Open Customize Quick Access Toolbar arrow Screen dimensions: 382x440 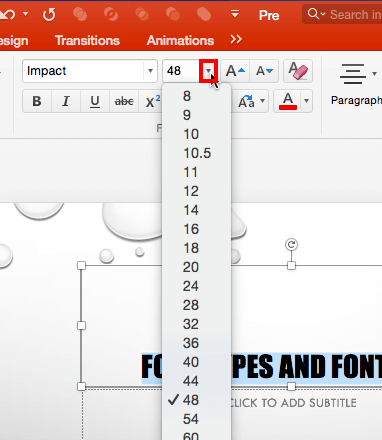pos(235,14)
